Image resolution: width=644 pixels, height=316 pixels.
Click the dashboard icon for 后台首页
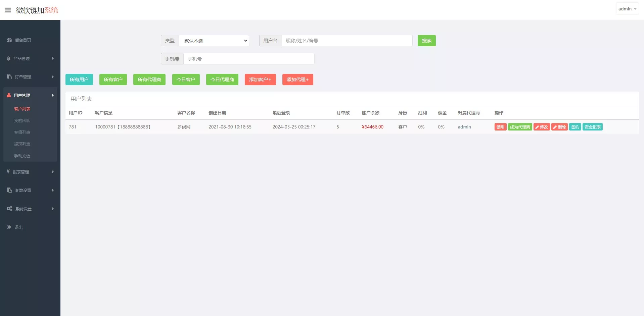(9, 40)
